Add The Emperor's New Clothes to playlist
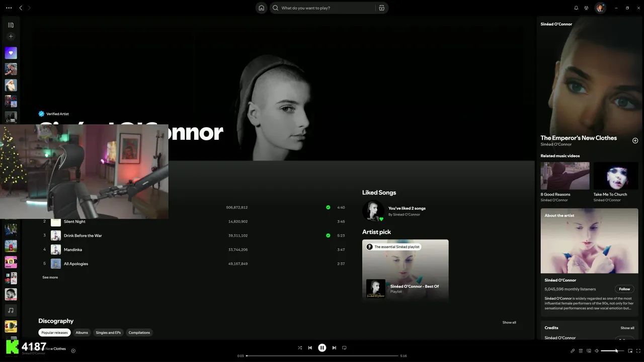The image size is (644, 362). [635, 141]
